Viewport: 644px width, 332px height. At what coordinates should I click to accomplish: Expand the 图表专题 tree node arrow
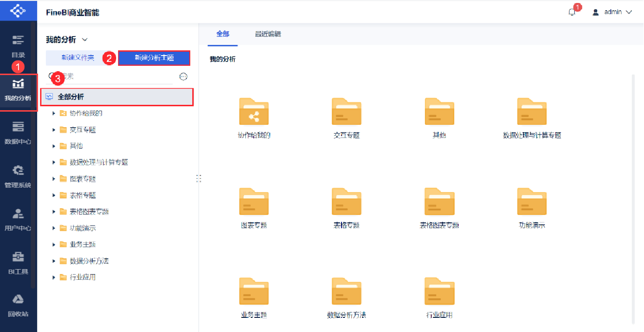(54, 179)
